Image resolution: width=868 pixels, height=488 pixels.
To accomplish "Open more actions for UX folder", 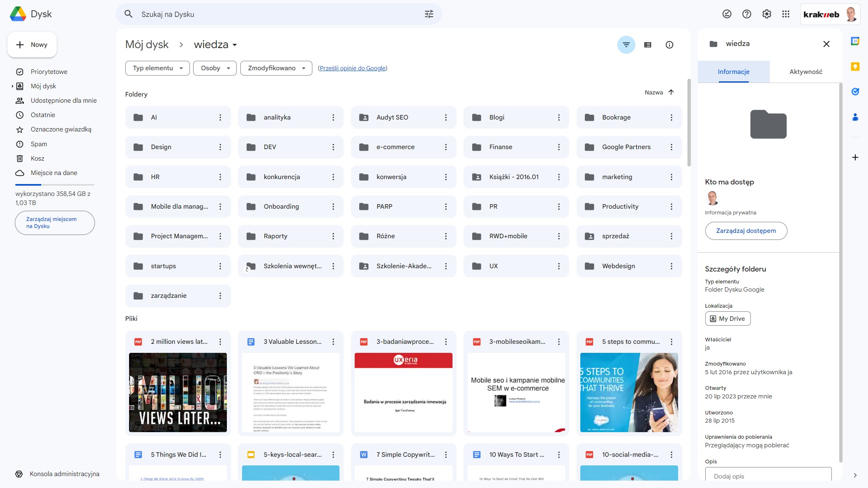I will coord(559,266).
